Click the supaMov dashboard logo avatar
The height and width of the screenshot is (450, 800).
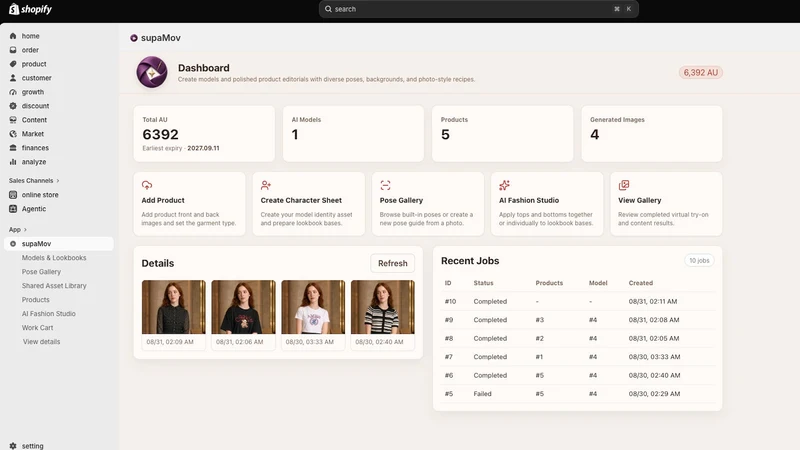point(152,72)
